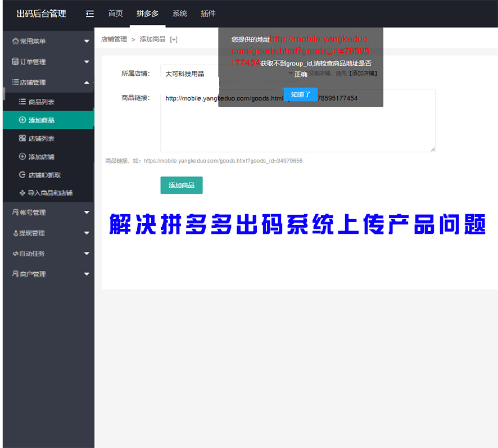Viewport: 498px width, 448px height.
Task: Open the 系统 top menu
Action: click(180, 13)
